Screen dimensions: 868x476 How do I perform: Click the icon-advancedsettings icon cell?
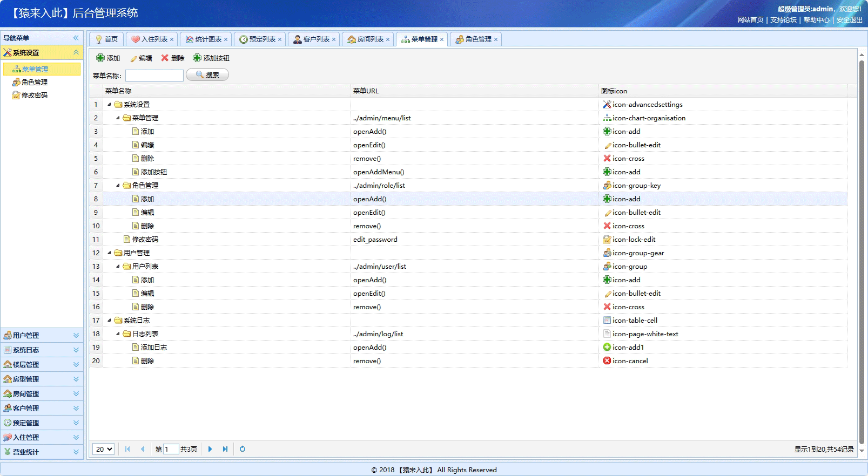(723, 104)
